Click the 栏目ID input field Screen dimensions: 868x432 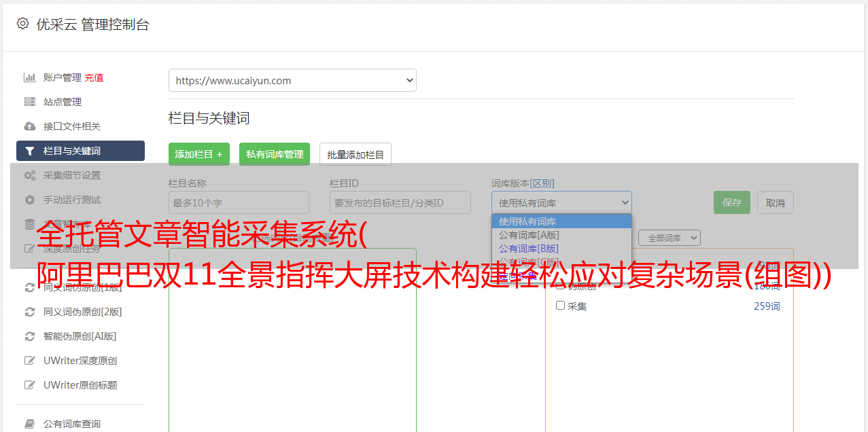click(x=400, y=202)
